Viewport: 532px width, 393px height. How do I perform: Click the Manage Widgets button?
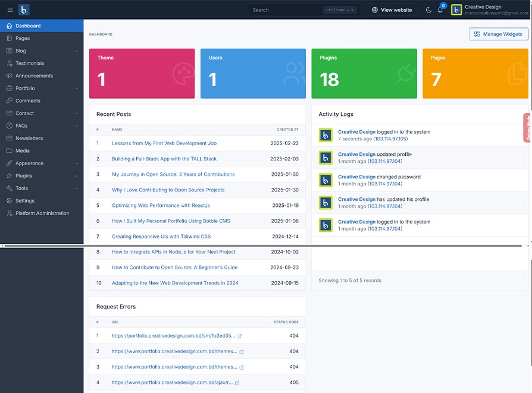coord(498,34)
